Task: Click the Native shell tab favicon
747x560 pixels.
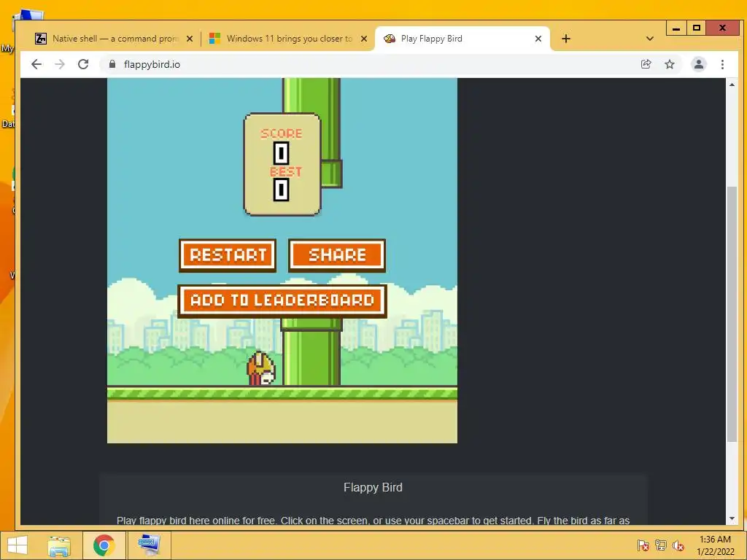Action: pos(41,39)
